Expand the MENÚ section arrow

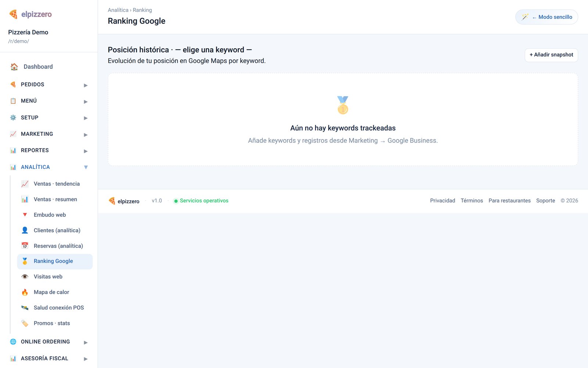click(86, 102)
